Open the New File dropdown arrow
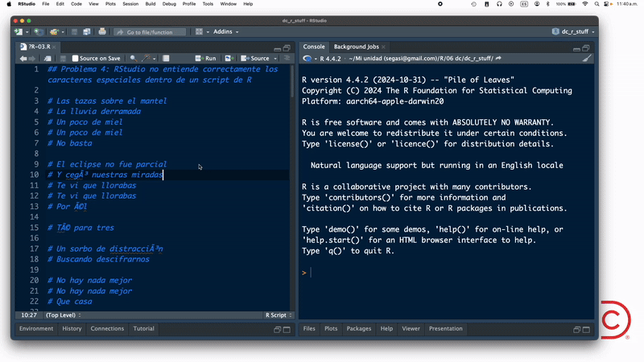 click(x=27, y=32)
